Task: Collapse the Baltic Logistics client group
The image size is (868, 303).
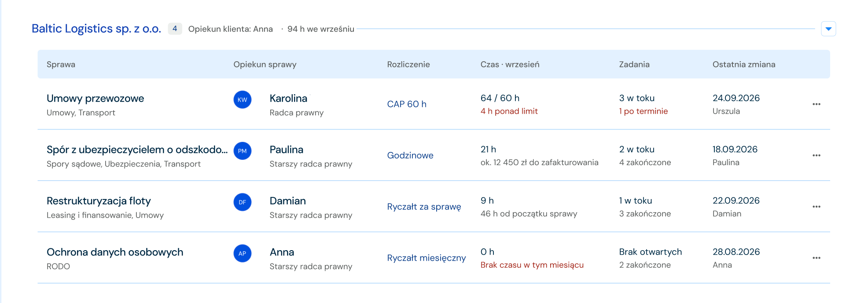Action: 828,29
